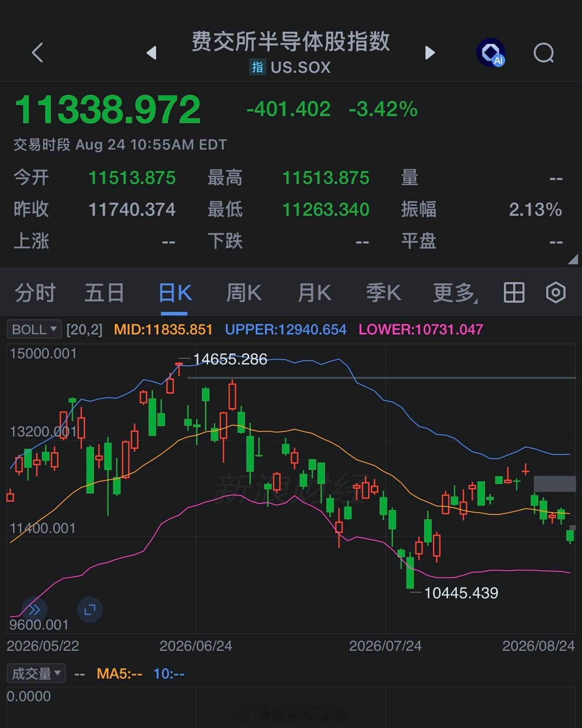
Task: Tap the chart high label 14655.286
Action: point(230,359)
